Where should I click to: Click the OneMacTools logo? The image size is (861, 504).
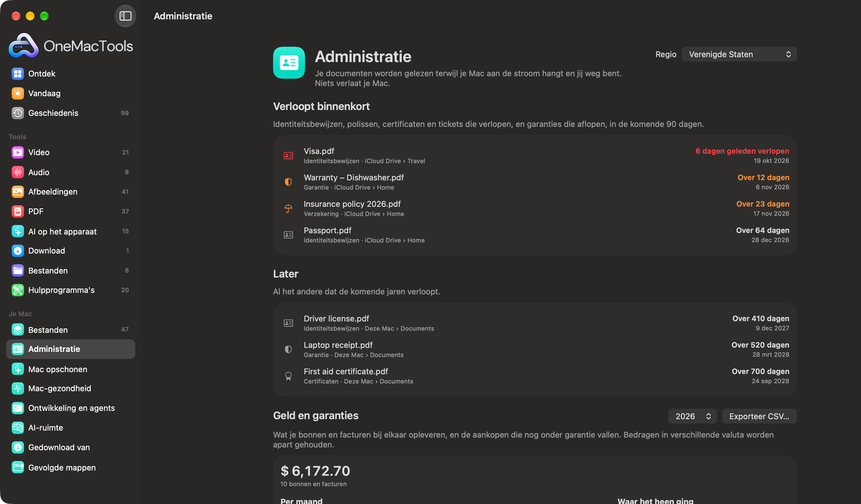71,46
